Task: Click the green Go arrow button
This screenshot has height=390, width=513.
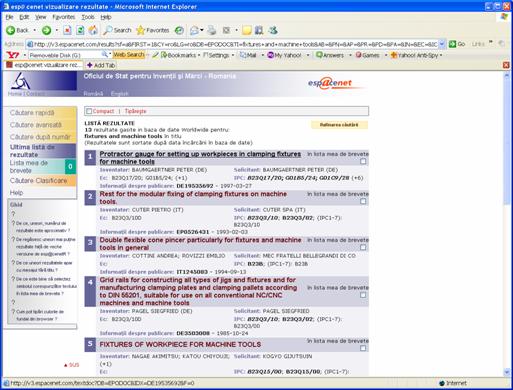Action: tap(457, 44)
